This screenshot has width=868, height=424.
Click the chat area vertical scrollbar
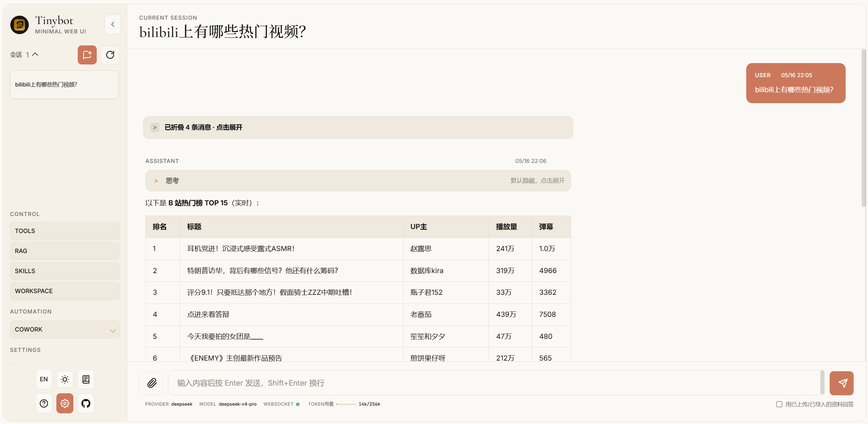(x=863, y=128)
